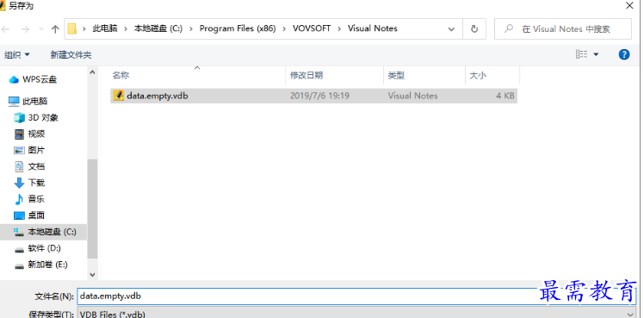
Task: Open view options dropdown arrow
Action: [x=596, y=54]
